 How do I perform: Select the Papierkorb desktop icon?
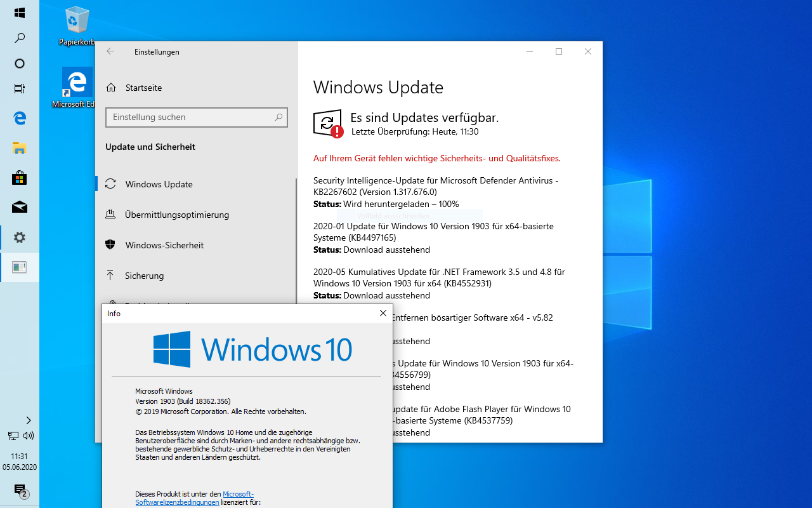pyautogui.click(x=77, y=27)
